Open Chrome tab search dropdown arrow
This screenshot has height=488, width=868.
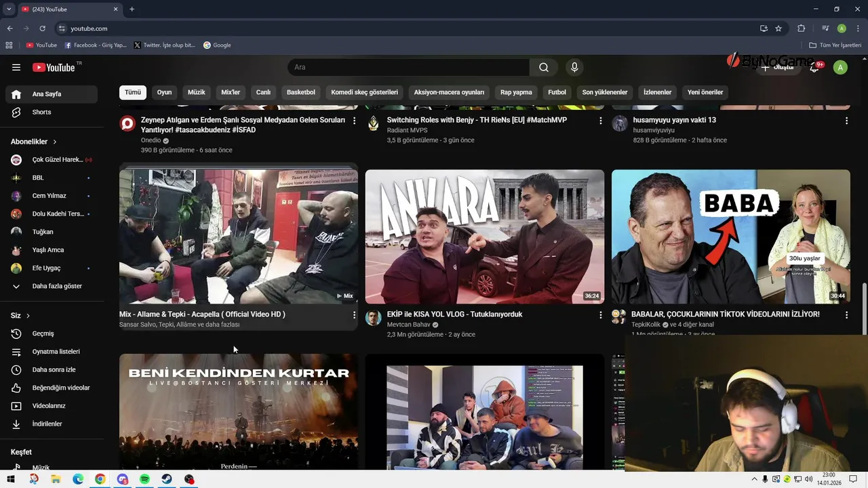(x=9, y=9)
